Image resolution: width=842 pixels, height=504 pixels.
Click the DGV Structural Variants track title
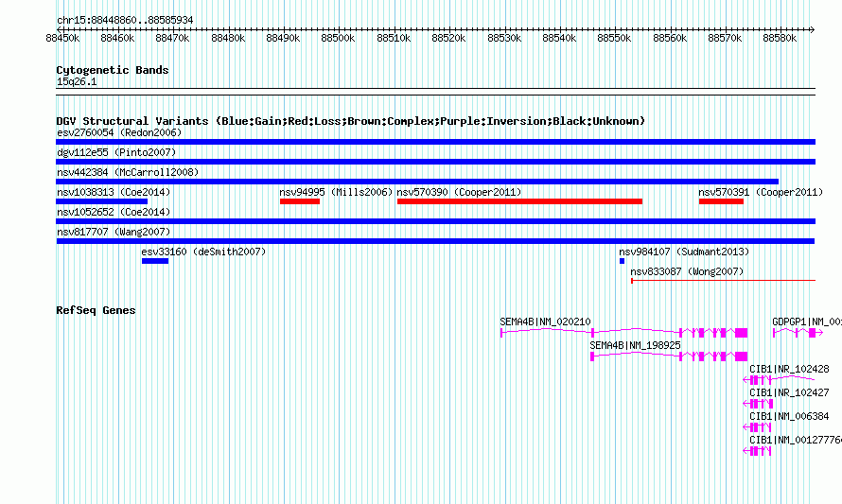click(351, 121)
